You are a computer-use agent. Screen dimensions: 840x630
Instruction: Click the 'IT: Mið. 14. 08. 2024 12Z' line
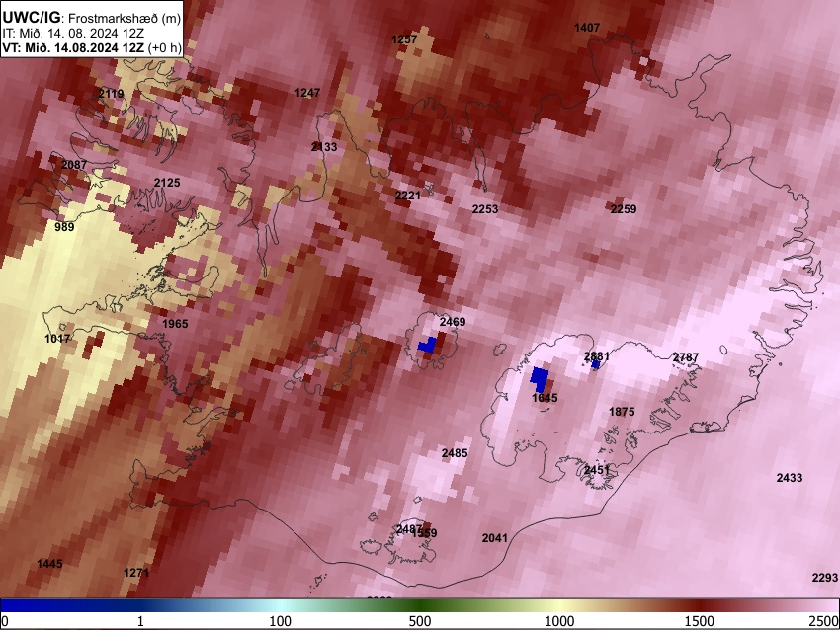point(73,34)
